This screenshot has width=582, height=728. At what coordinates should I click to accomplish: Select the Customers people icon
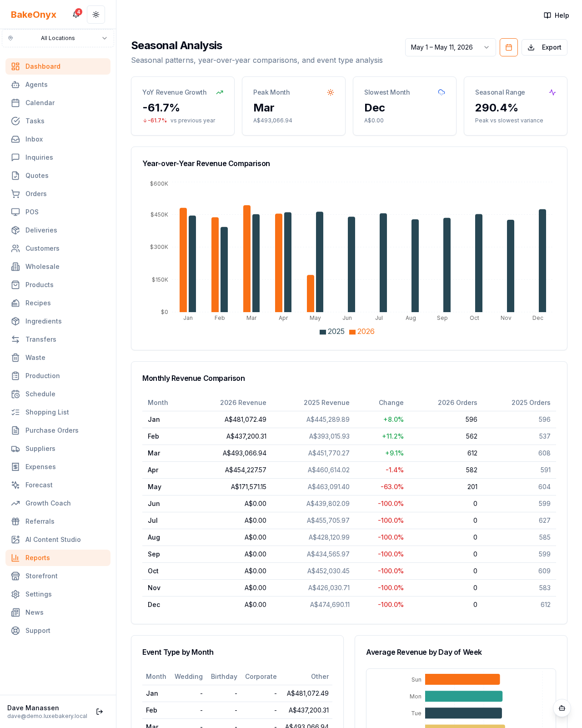(x=15, y=248)
